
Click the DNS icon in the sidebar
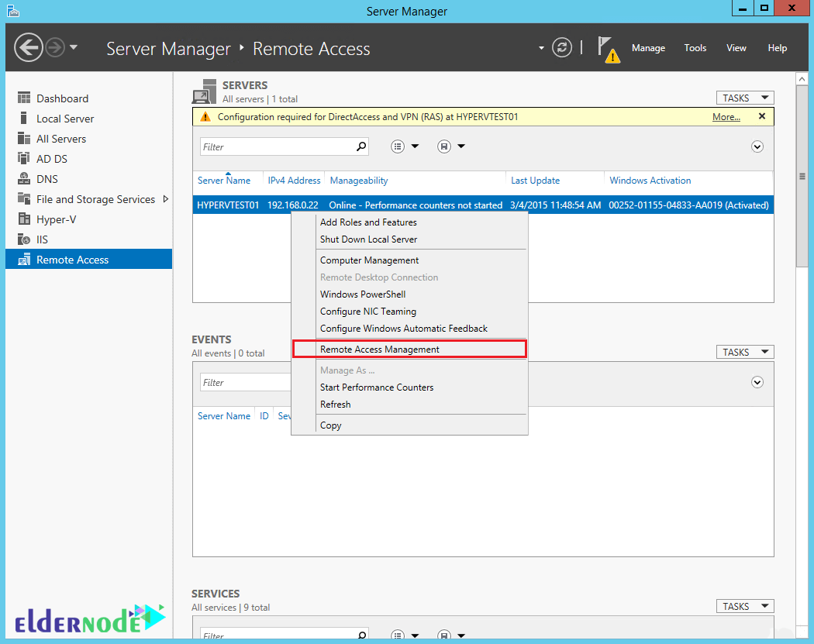click(24, 178)
